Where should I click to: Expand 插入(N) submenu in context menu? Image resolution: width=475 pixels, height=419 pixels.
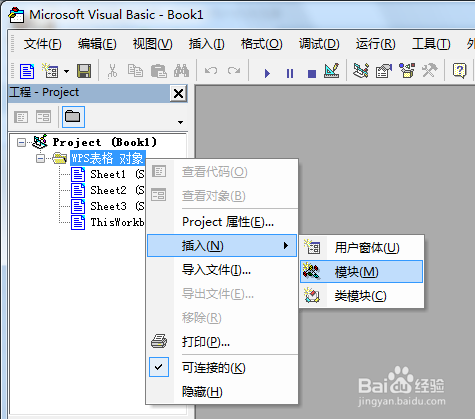pyautogui.click(x=222, y=246)
